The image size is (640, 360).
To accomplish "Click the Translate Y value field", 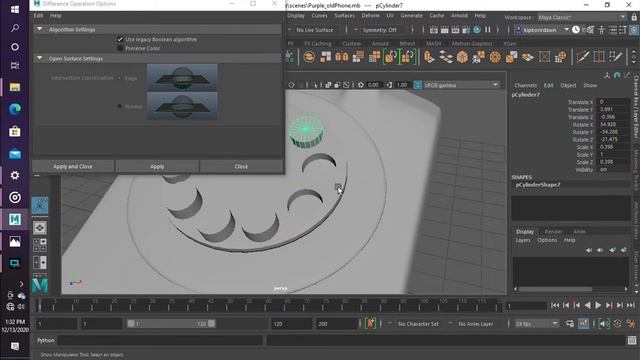I will pos(613,109).
